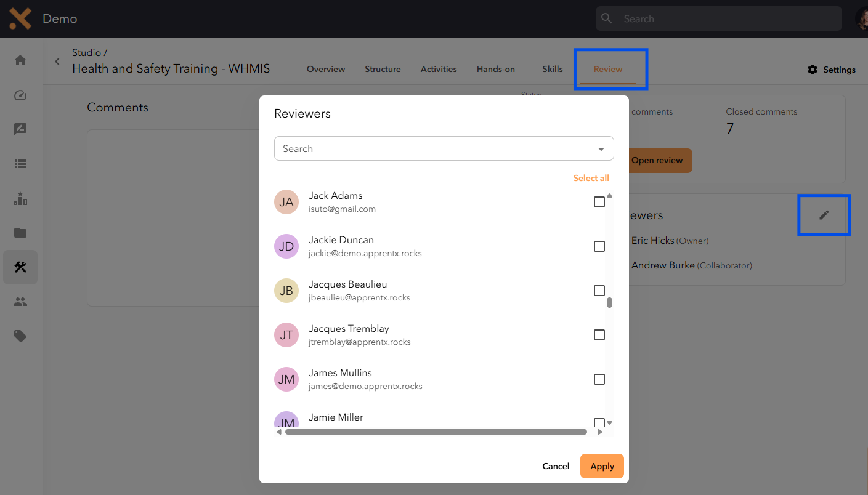Viewport: 868px width, 495px height.
Task: Click the JA avatar for Jack Adams
Action: [x=286, y=202]
